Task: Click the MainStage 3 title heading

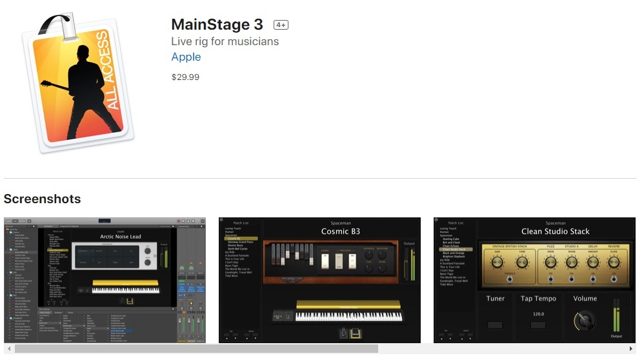Action: pyautogui.click(x=217, y=25)
